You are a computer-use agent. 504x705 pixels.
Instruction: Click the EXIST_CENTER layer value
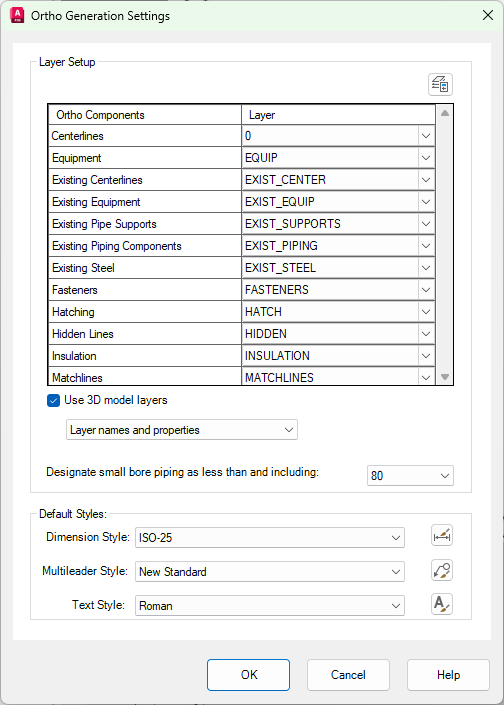coord(285,180)
